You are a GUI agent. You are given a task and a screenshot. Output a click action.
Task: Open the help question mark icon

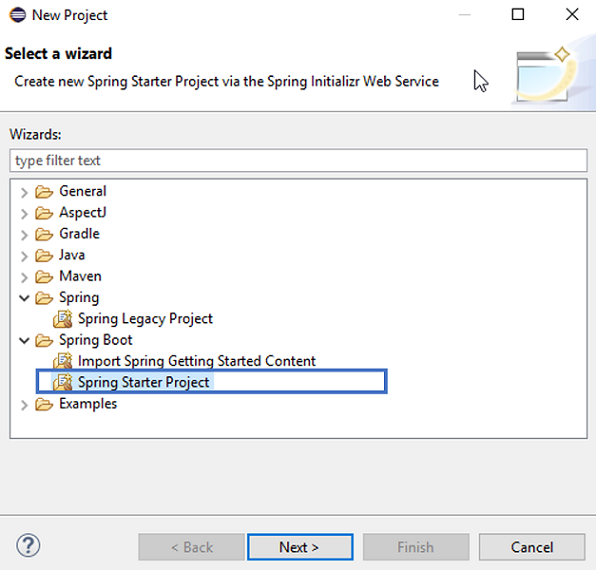click(x=28, y=545)
